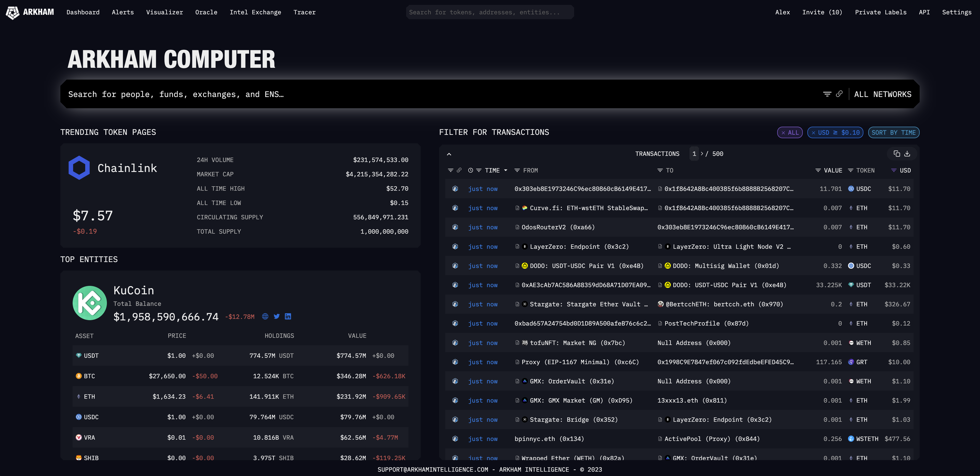Go to next transactions page arrow

pyautogui.click(x=702, y=154)
